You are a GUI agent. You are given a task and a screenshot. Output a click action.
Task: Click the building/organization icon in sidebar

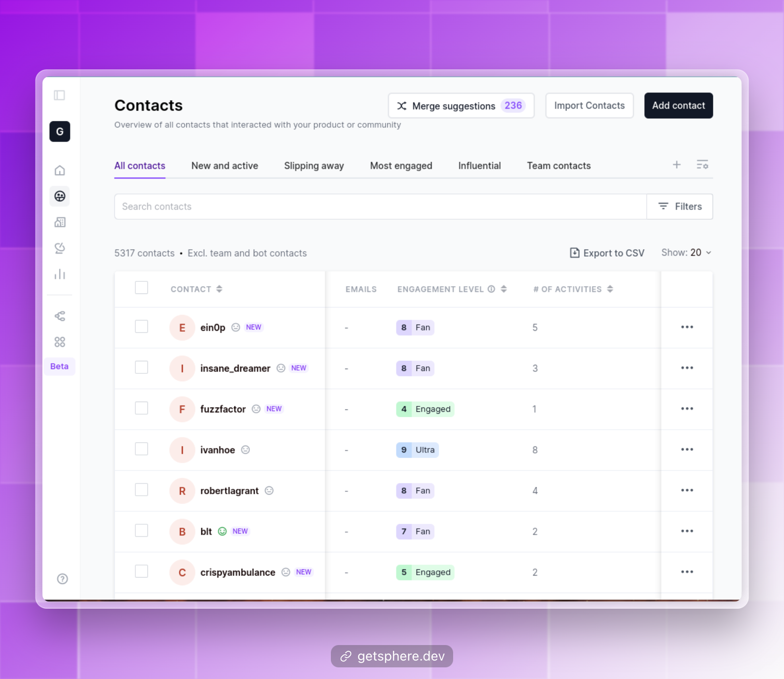coord(60,222)
